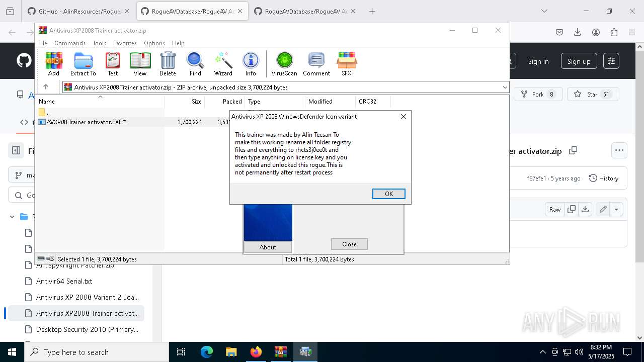Click the Firefox back arrow
Viewport: 644px width, 362px height.
coord(12,32)
